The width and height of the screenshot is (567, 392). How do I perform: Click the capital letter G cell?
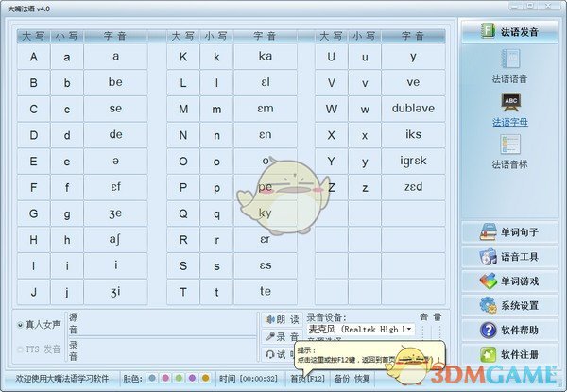(34, 213)
